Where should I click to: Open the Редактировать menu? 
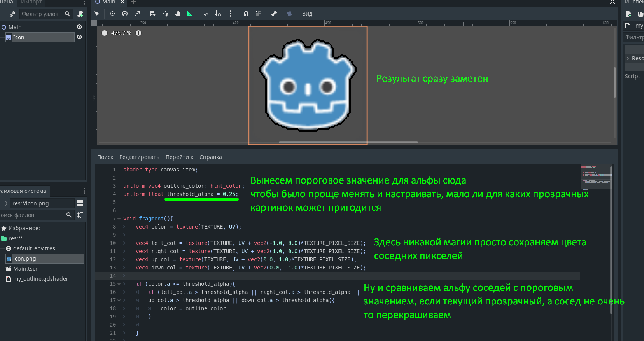(x=139, y=157)
